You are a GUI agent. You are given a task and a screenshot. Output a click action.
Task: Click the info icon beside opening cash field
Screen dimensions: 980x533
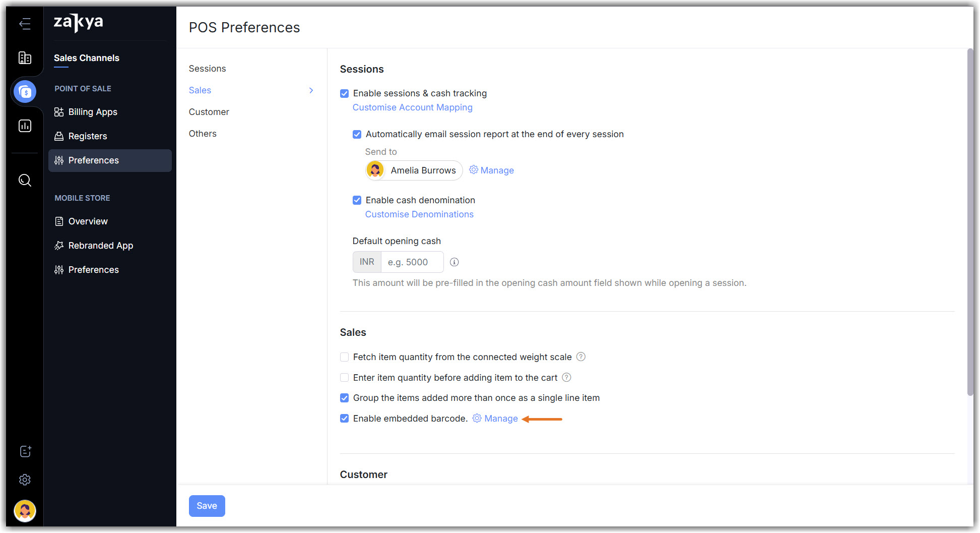(454, 262)
